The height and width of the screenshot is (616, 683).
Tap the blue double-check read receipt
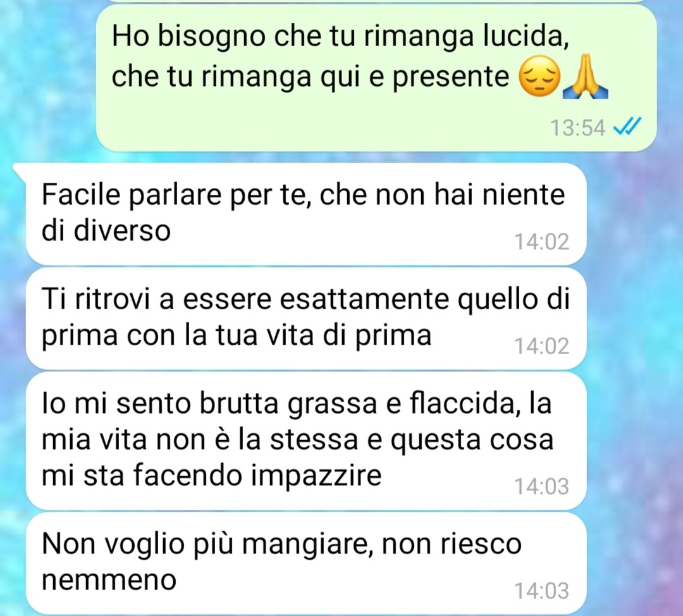tap(627, 127)
